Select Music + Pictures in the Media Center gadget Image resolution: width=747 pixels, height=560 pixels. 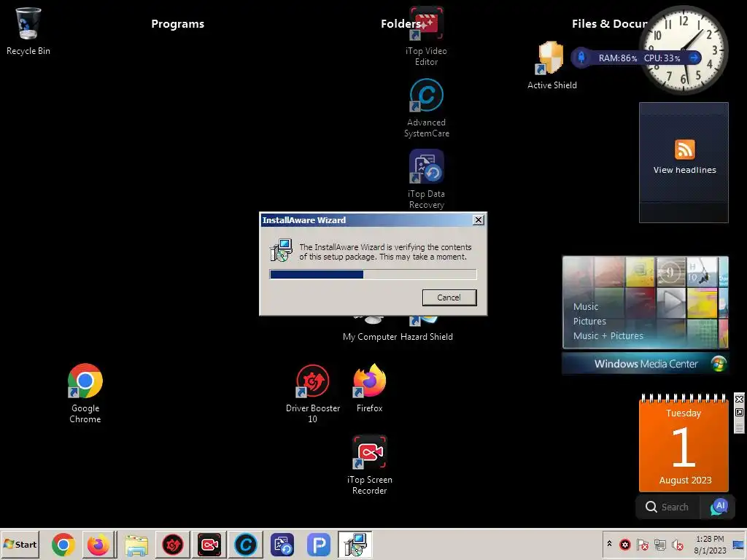tap(608, 336)
